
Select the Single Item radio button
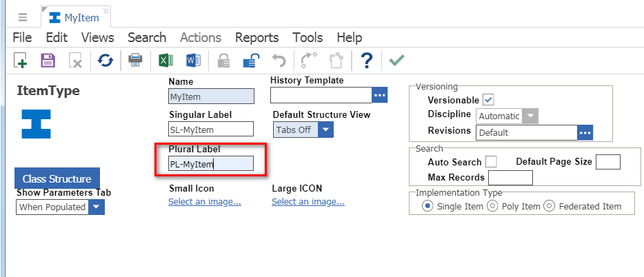click(427, 206)
